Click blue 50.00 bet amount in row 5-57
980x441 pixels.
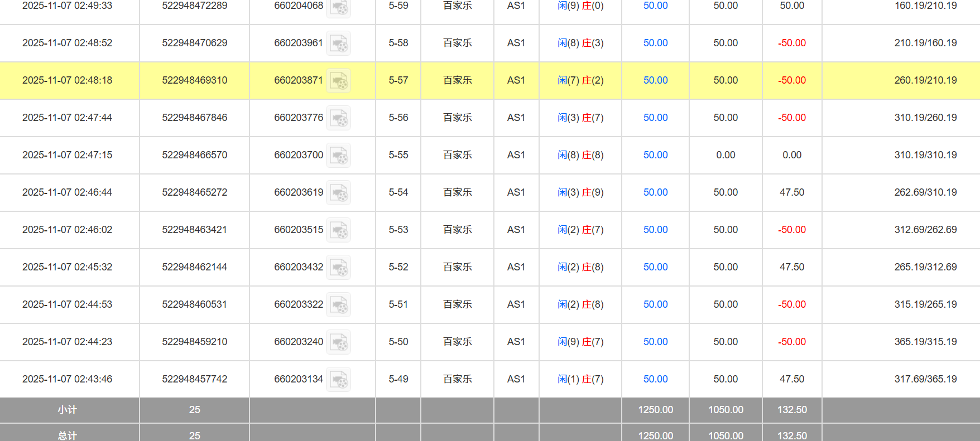pos(655,80)
